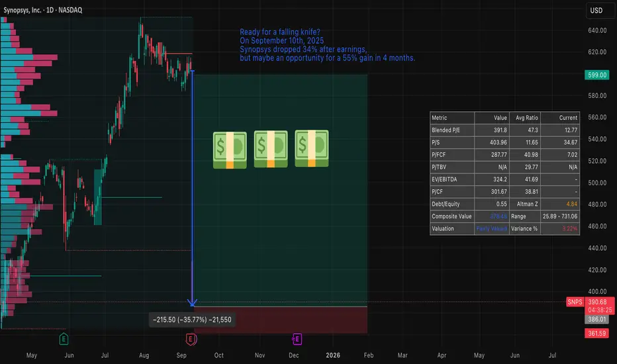Select the second money stack emoji
617x364 pixels.
(x=271, y=149)
